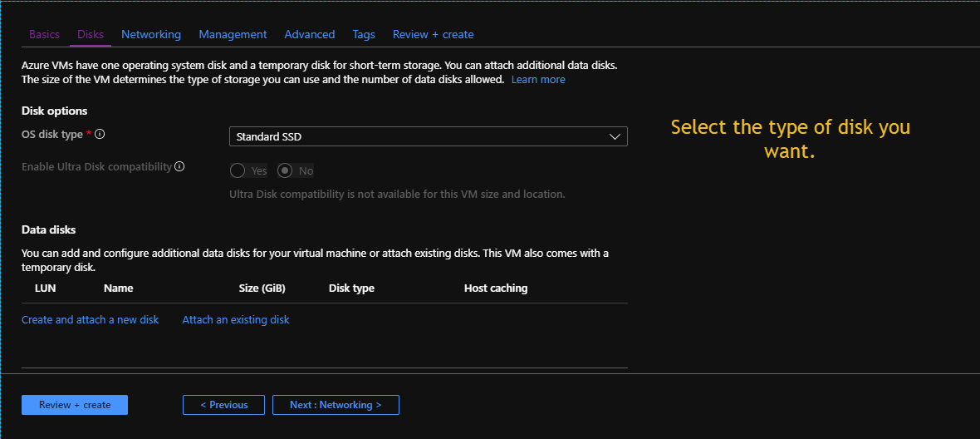Viewport: 980px width, 439px height.
Task: Go to the Networking tab
Action: [151, 34]
